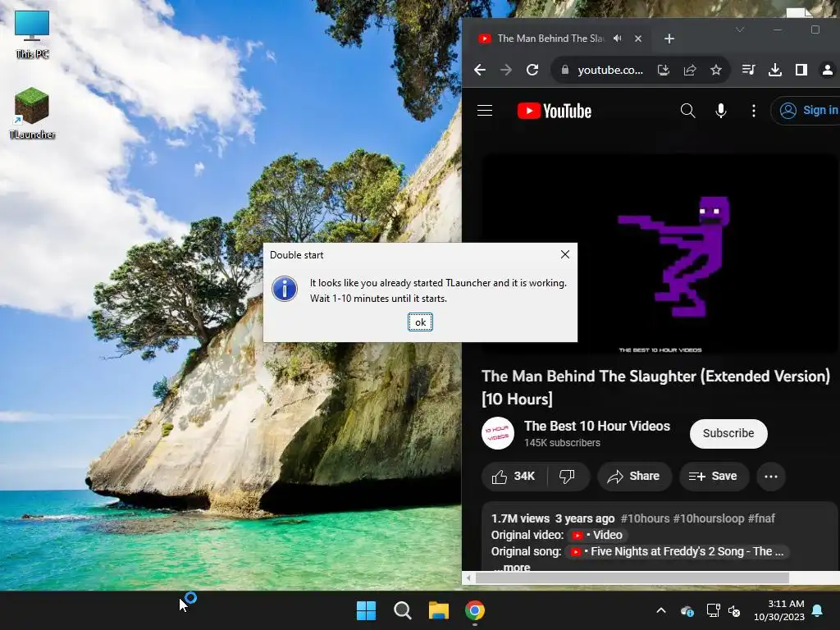Switch to Chrome from taskbar

[x=475, y=610]
